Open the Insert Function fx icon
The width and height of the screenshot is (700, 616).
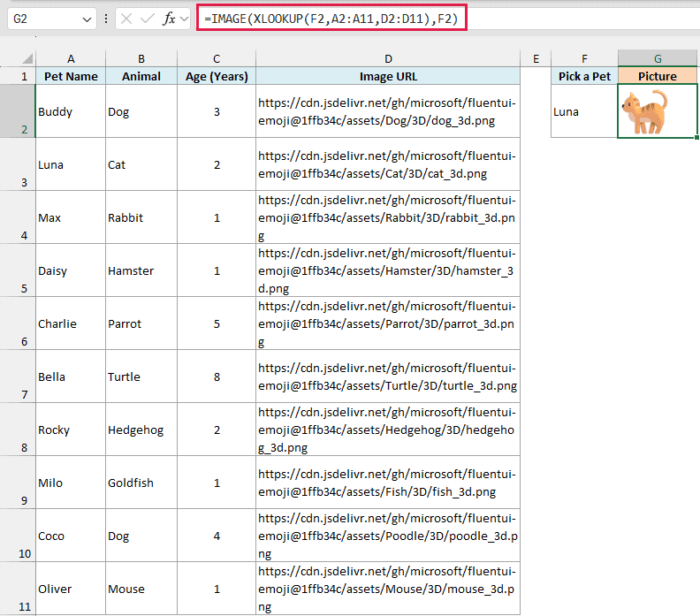point(169,19)
